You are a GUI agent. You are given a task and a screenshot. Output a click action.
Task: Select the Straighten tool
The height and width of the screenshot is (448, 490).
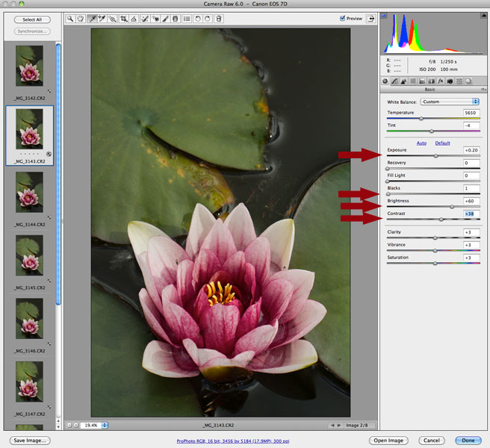(x=134, y=19)
